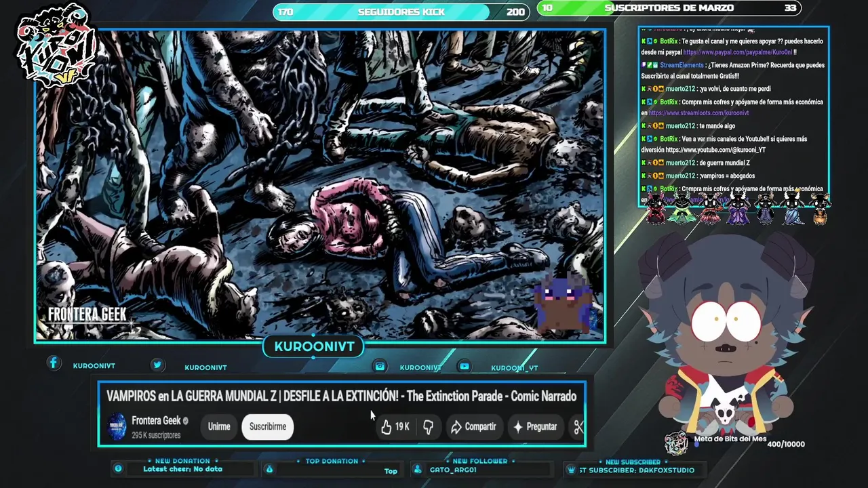Click the light-blue-dressed chibi under the chat
The image size is (868, 488).
[x=793, y=208]
